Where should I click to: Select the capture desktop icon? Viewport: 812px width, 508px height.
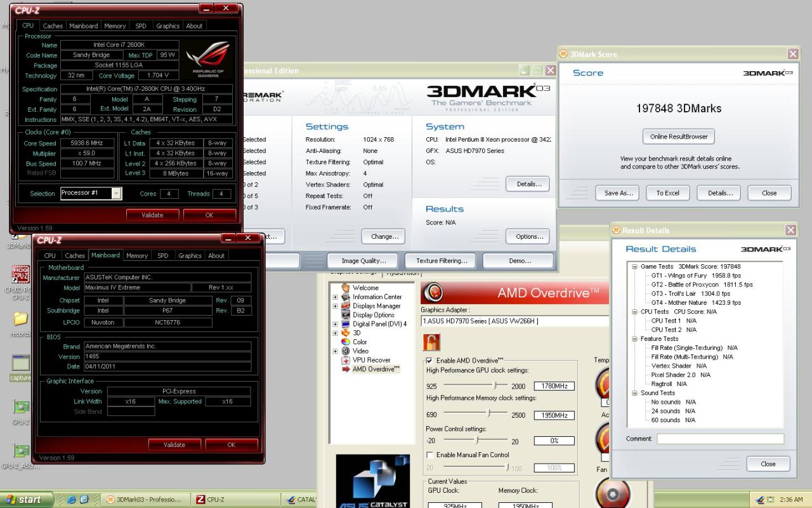tap(20, 363)
